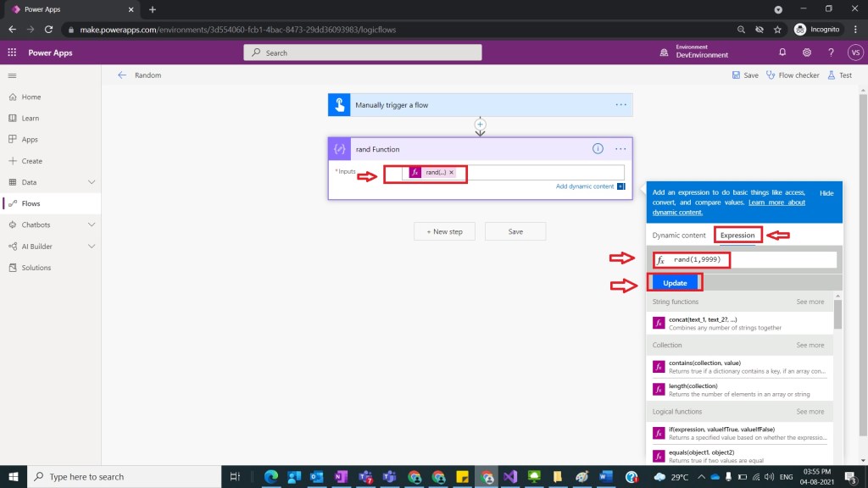Click the back arrow beside Random

tap(122, 75)
